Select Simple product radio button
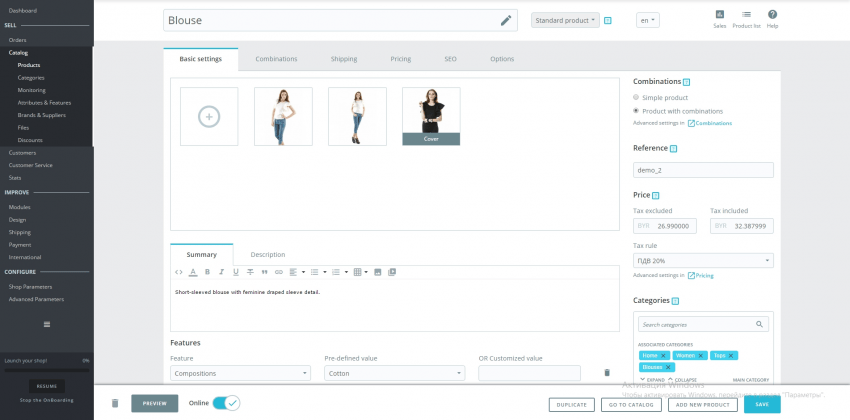Viewport: 850px width, 420px height. point(636,98)
